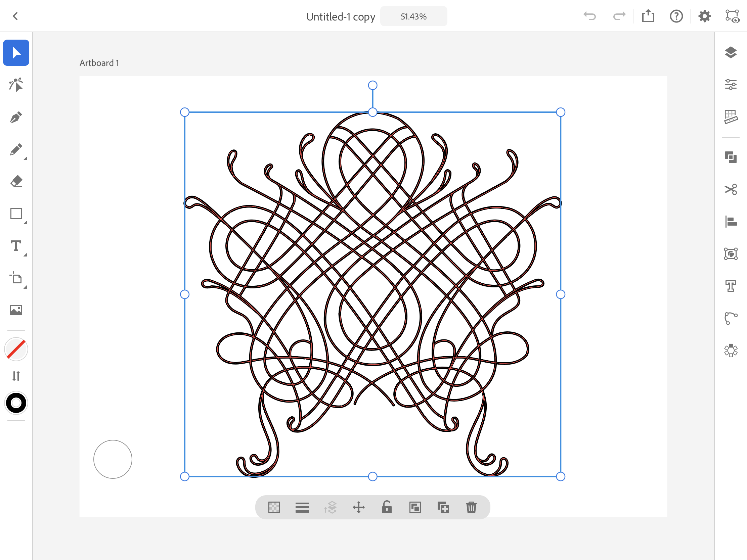The height and width of the screenshot is (560, 747).
Task: Open the 51.43% zoom level menu
Action: pyautogui.click(x=413, y=16)
